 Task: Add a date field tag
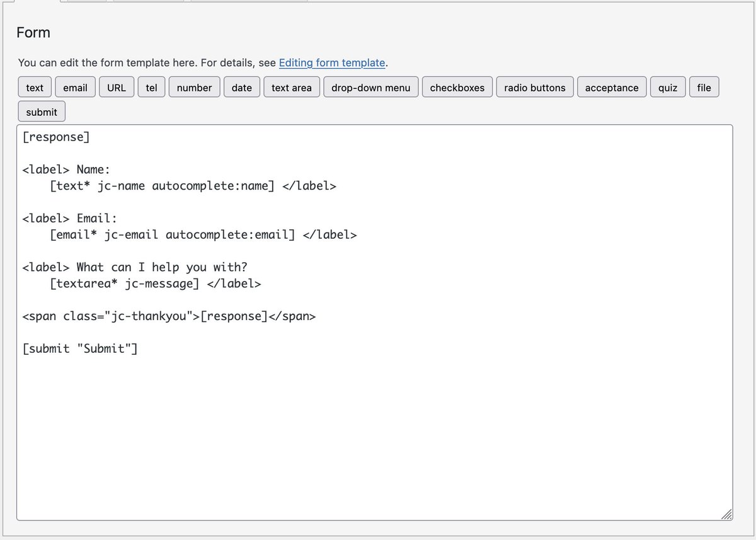pos(241,88)
